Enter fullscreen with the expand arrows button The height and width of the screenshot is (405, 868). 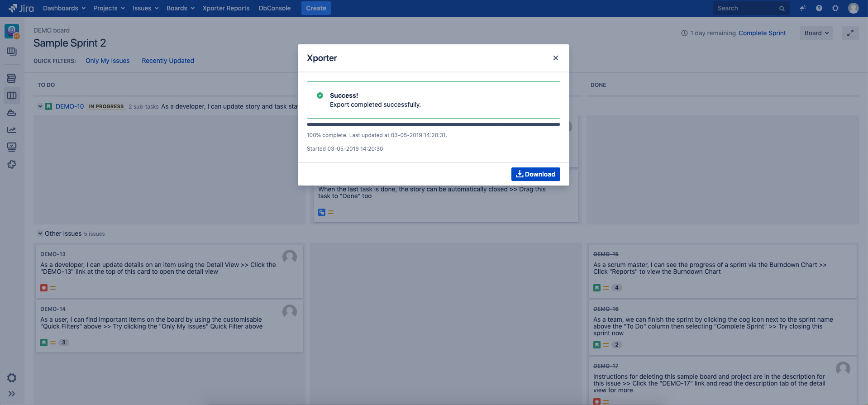click(850, 33)
